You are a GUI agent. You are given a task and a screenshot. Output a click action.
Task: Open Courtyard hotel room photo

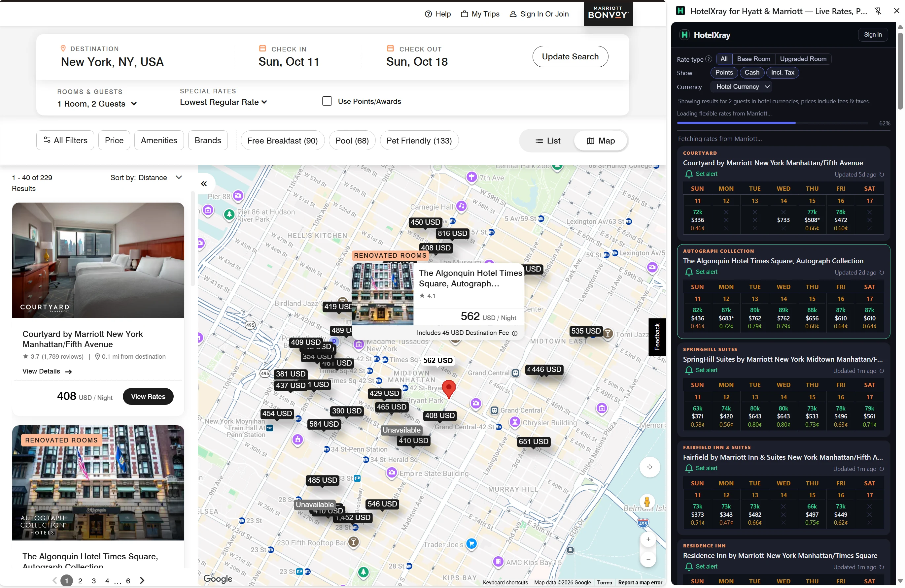(x=98, y=260)
